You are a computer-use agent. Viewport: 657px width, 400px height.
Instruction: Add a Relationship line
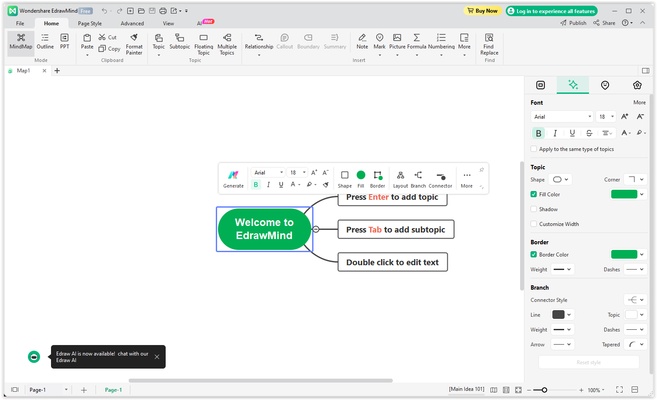click(x=259, y=44)
